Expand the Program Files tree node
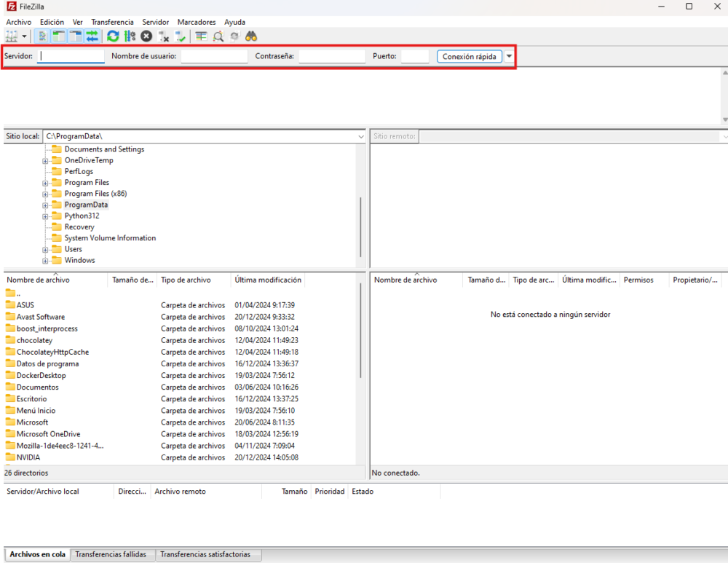The width and height of the screenshot is (728, 563). 45,183
